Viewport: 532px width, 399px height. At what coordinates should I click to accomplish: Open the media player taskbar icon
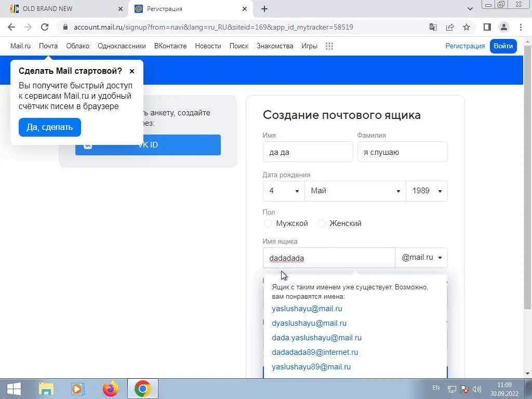pos(78,389)
